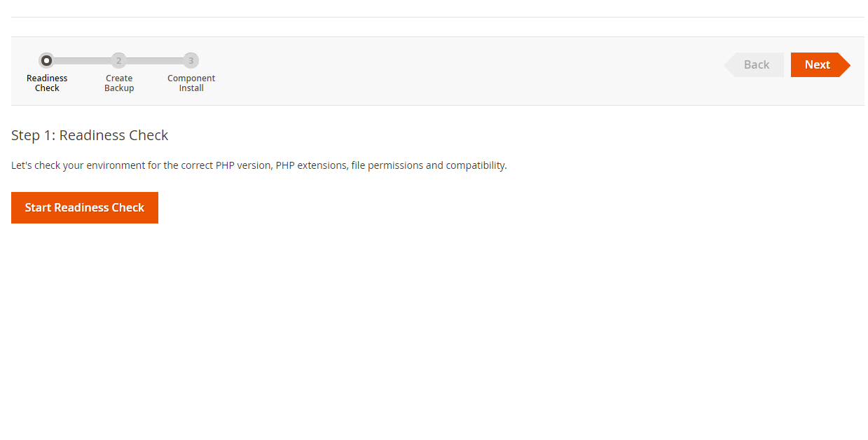Click the numeral 2 in the progress bar
The width and height of the screenshot is (868, 440).
tap(118, 60)
